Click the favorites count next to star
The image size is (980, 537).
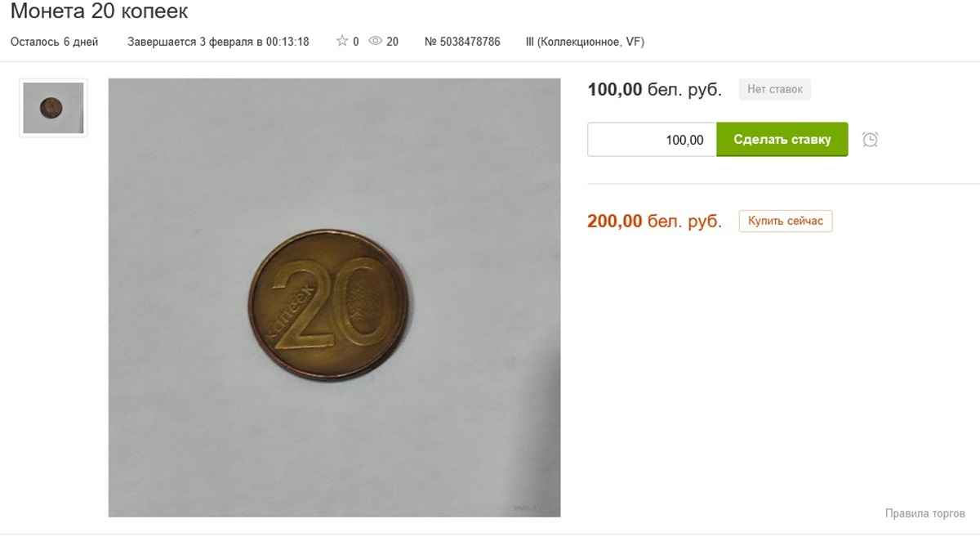tap(356, 42)
